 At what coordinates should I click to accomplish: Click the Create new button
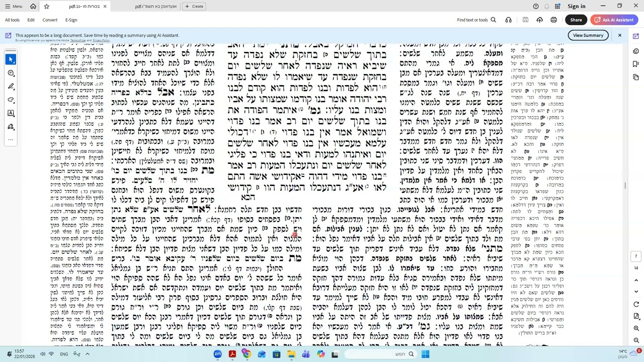click(194, 7)
